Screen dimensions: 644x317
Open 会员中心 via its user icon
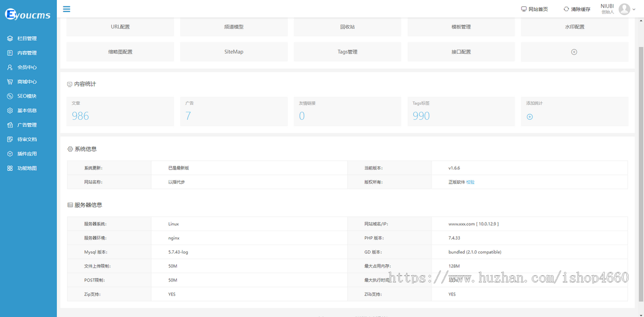click(10, 68)
